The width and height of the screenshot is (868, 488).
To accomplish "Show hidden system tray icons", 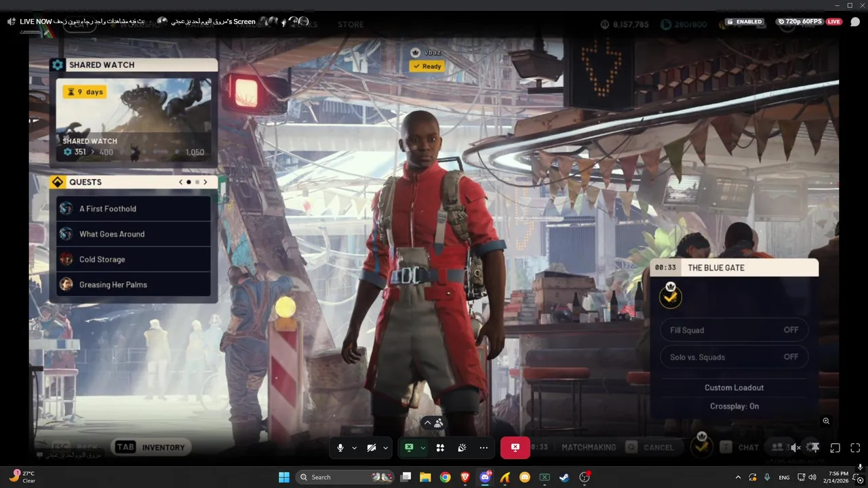I will [x=738, y=477].
